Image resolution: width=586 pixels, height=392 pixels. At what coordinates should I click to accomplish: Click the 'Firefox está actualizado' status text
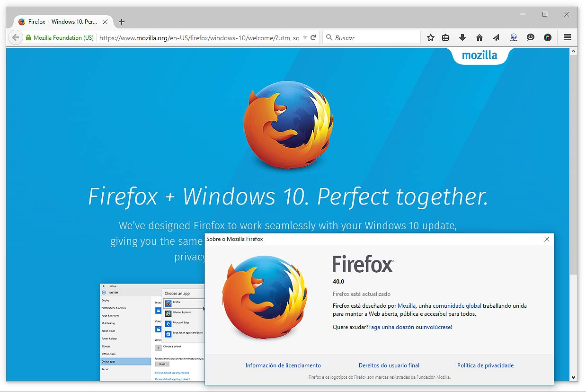(x=362, y=294)
